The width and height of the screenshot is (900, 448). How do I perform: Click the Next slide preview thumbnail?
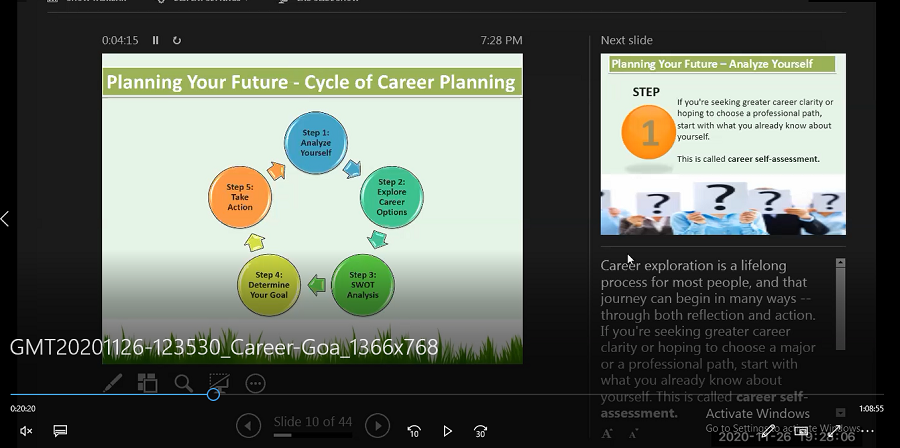(x=723, y=144)
